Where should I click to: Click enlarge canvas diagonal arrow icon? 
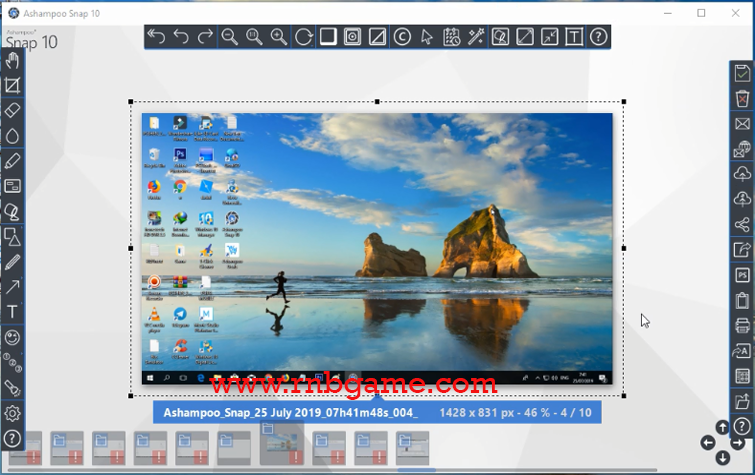coord(525,37)
